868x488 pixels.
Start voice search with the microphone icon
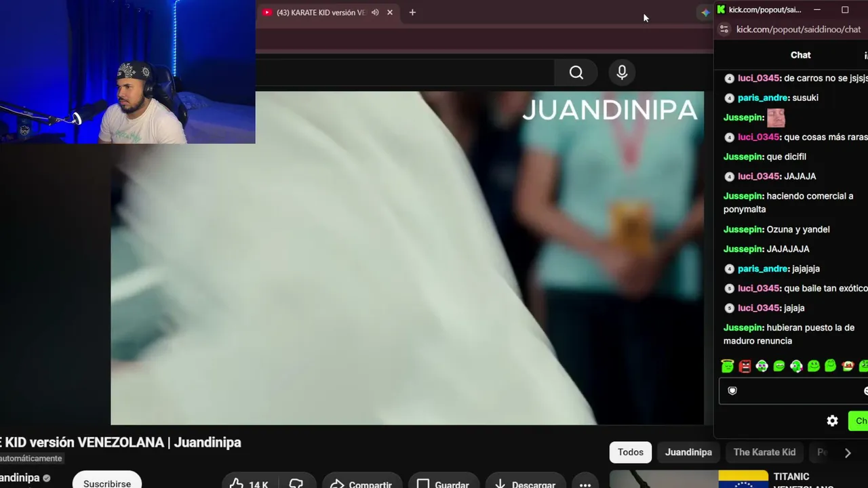point(622,73)
